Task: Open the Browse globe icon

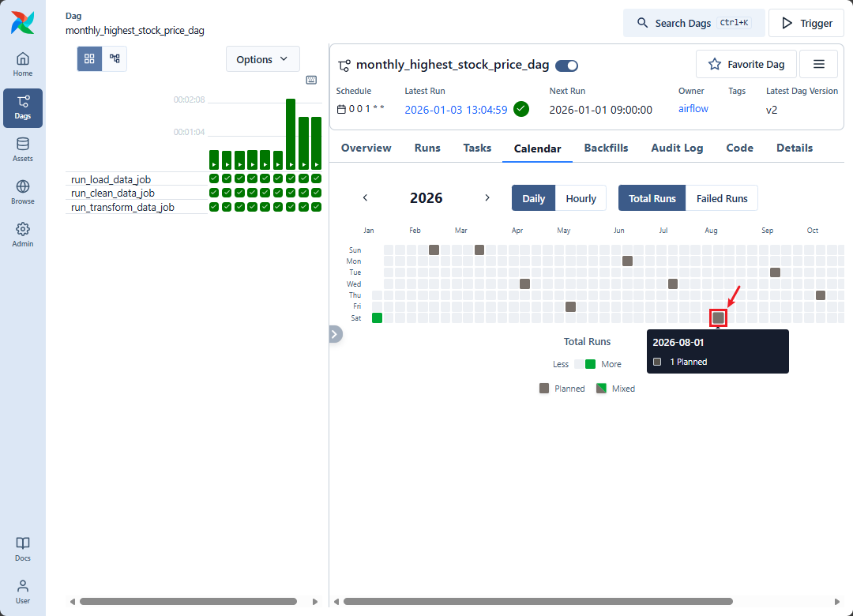Action: [23, 193]
